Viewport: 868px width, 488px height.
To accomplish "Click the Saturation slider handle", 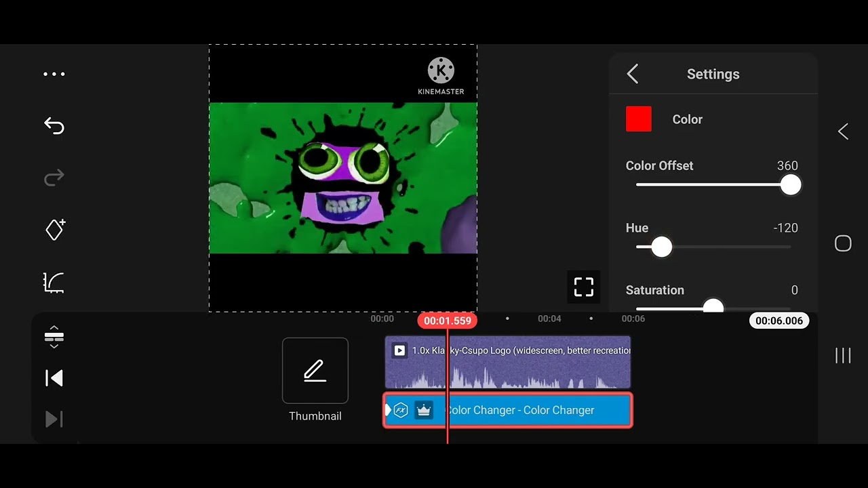I will click(713, 306).
